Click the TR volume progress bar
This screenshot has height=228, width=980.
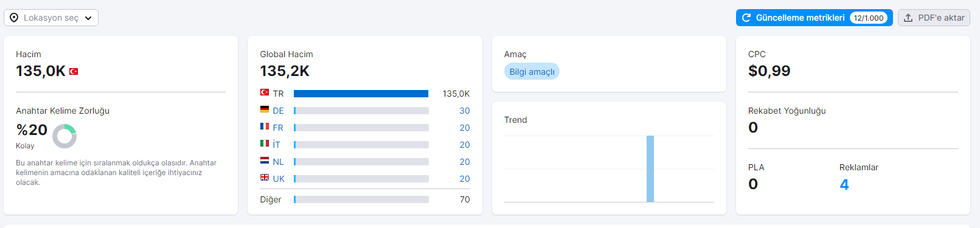pos(361,94)
